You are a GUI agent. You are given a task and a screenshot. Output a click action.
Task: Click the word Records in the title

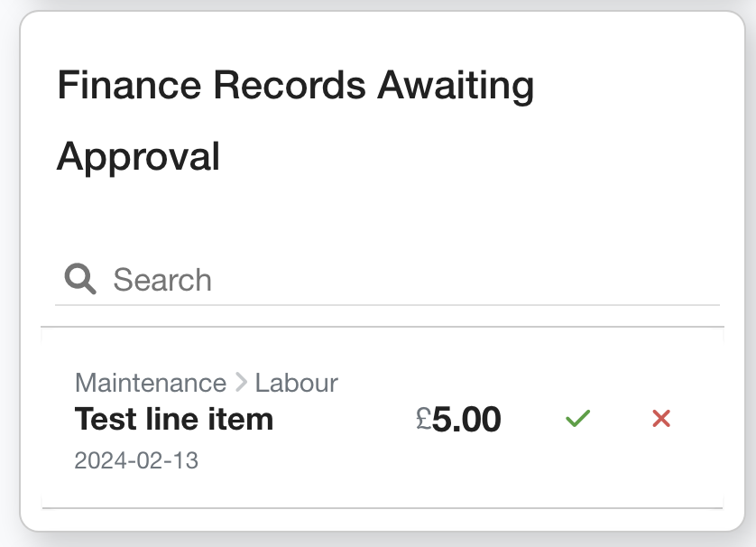(x=289, y=87)
